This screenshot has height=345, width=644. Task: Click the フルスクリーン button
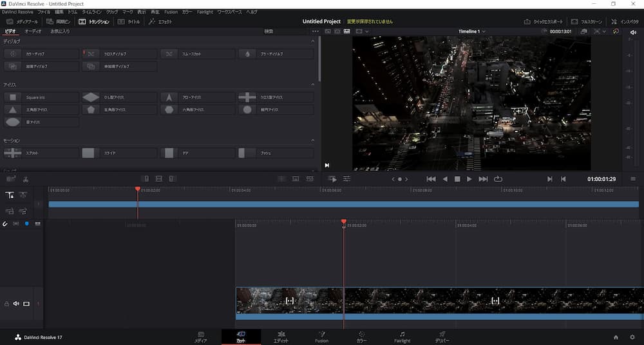tap(587, 22)
